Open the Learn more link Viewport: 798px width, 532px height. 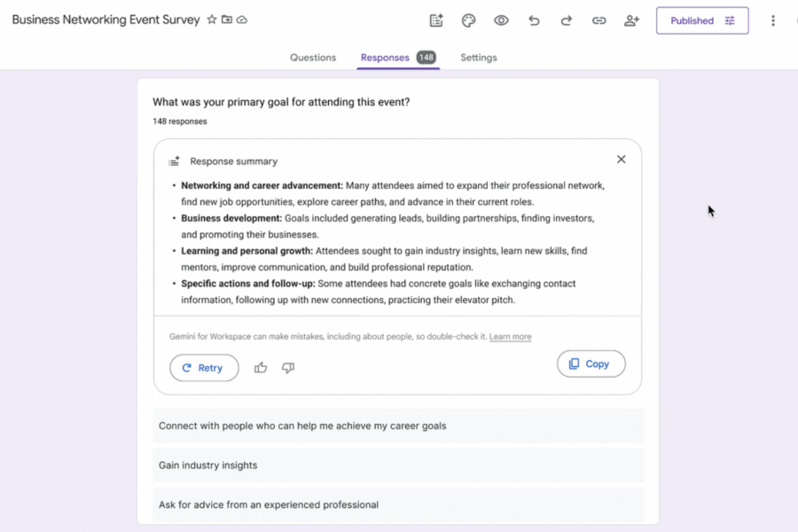pyautogui.click(x=510, y=336)
